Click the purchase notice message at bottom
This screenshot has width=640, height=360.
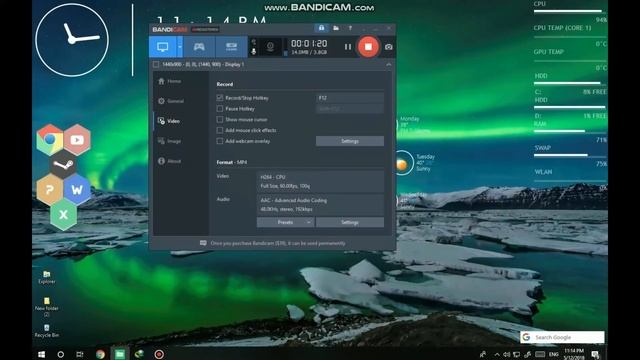tap(278, 243)
